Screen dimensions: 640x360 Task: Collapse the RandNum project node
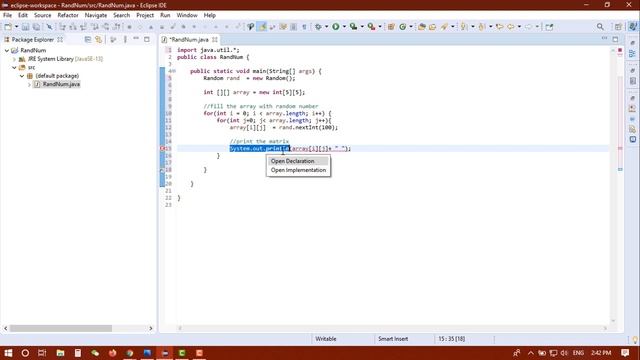7,50
